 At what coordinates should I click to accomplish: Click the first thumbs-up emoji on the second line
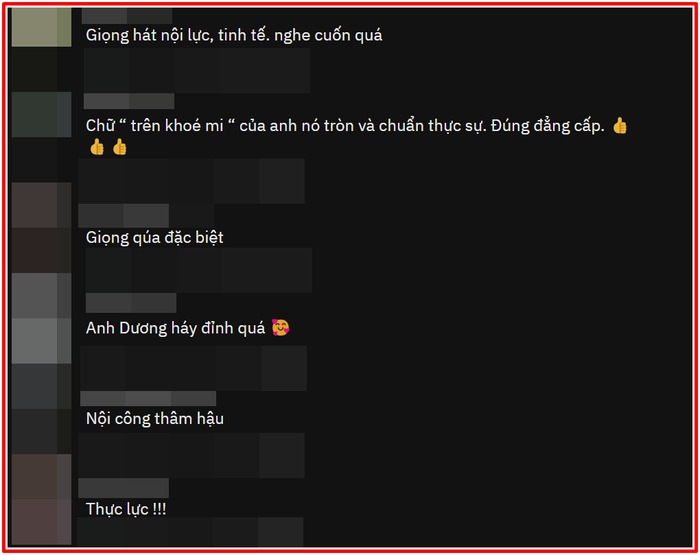97,146
